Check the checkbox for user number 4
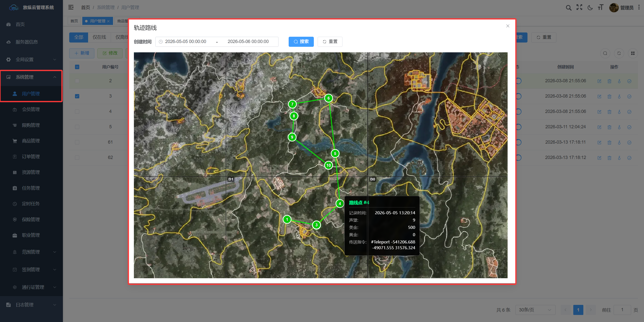This screenshot has width=644, height=322. click(77, 112)
